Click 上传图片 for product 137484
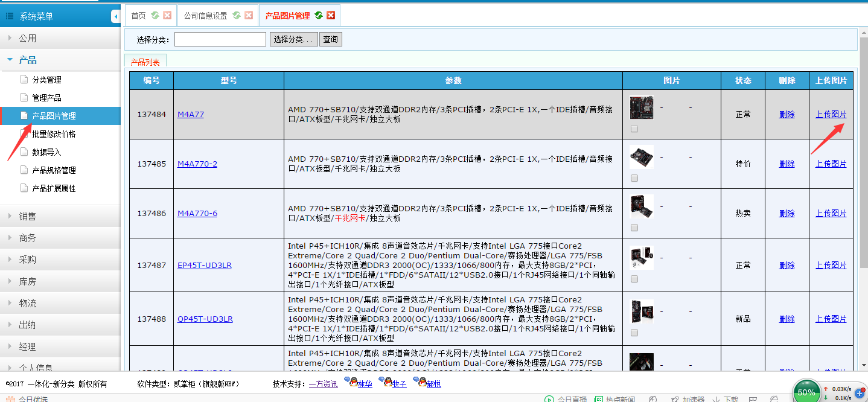The width and height of the screenshot is (868, 402). pyautogui.click(x=831, y=114)
